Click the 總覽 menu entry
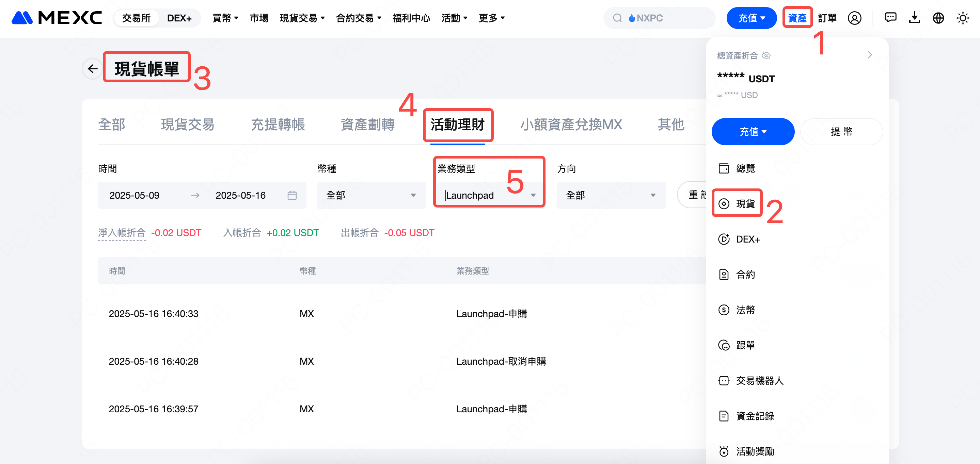This screenshot has height=464, width=980. (745, 168)
